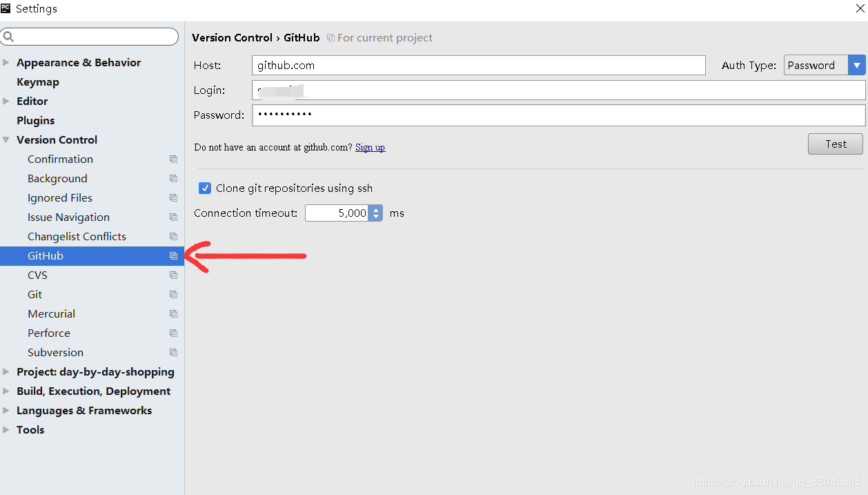The image size is (868, 495).
Task: Expand the Appearance & Behavior section
Action: [x=6, y=62]
